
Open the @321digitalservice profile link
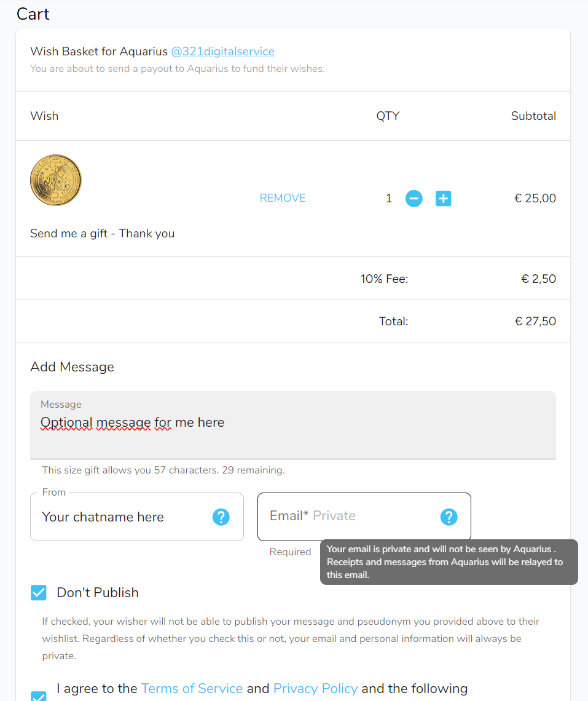tap(222, 52)
